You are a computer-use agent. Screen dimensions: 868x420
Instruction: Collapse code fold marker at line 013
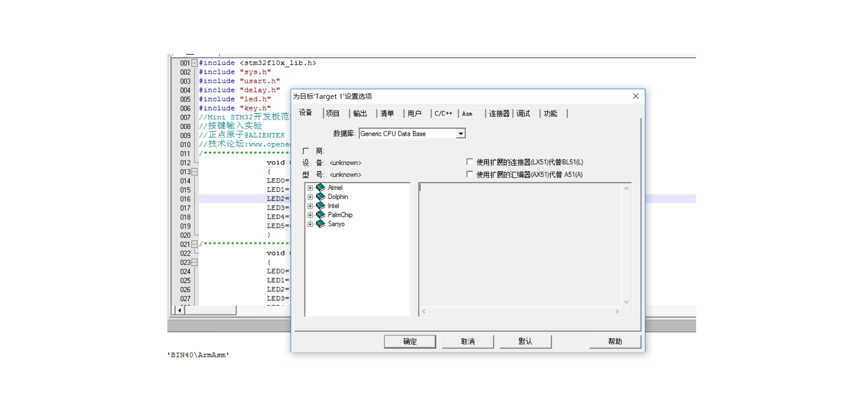[195, 172]
